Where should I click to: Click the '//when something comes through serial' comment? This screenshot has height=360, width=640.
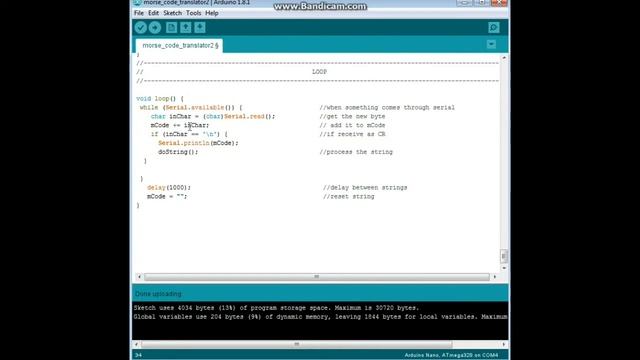click(387, 108)
